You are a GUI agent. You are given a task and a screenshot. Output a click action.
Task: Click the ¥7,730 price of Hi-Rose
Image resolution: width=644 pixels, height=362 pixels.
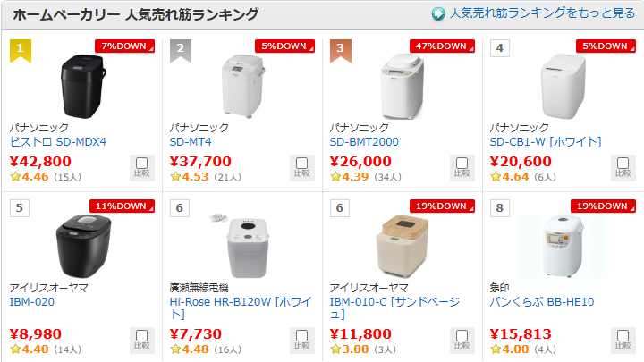pos(196,333)
